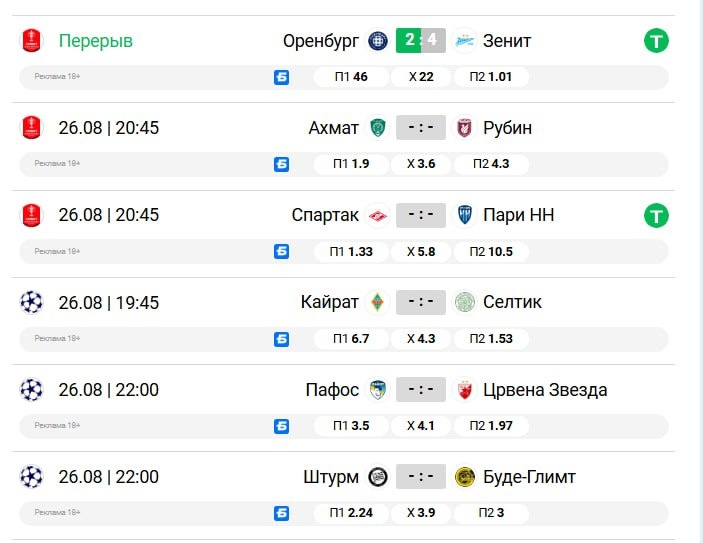Select П1 1.9 odds for Ахмат
Image resolution: width=703 pixels, height=543 pixels.
click(351, 164)
